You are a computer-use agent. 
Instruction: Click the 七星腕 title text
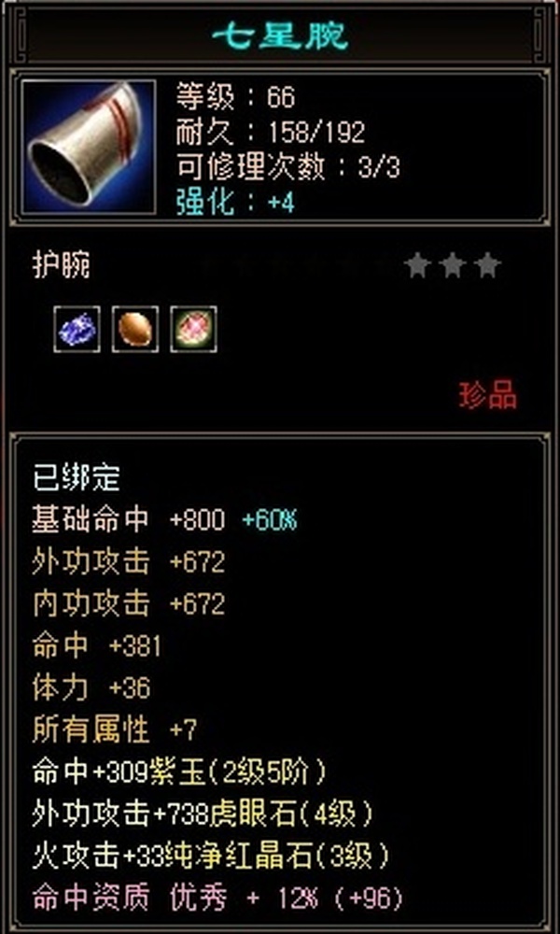point(280,35)
